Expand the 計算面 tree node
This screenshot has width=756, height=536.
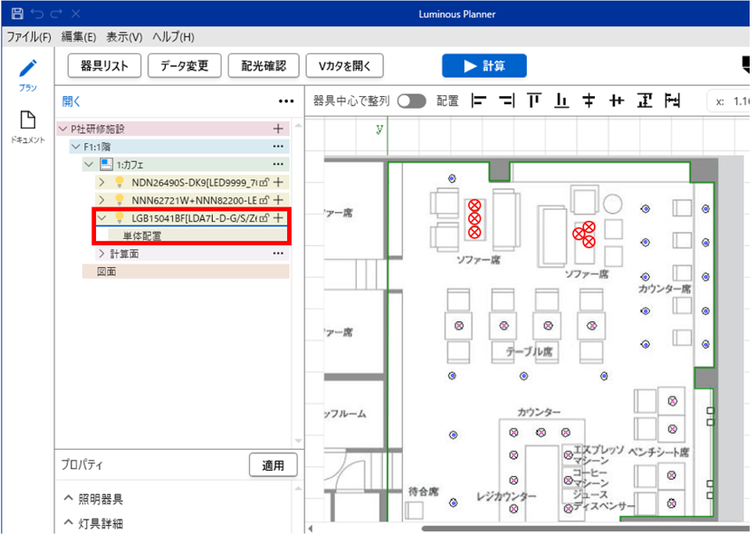(x=101, y=254)
